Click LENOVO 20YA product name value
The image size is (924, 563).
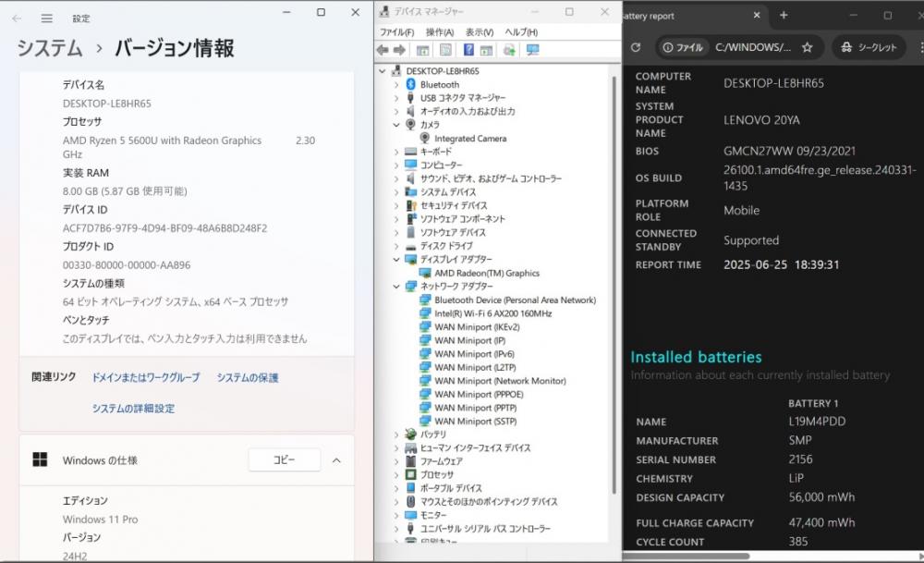tap(761, 120)
